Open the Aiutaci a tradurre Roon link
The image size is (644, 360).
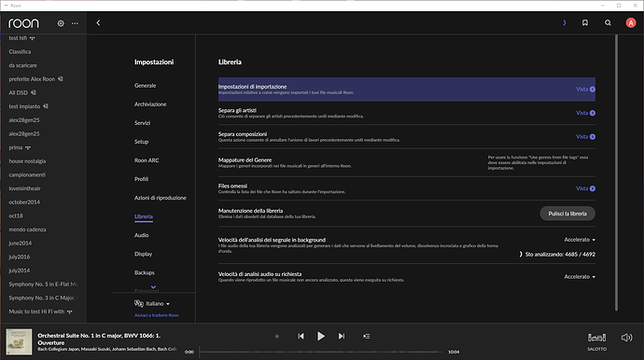click(157, 315)
